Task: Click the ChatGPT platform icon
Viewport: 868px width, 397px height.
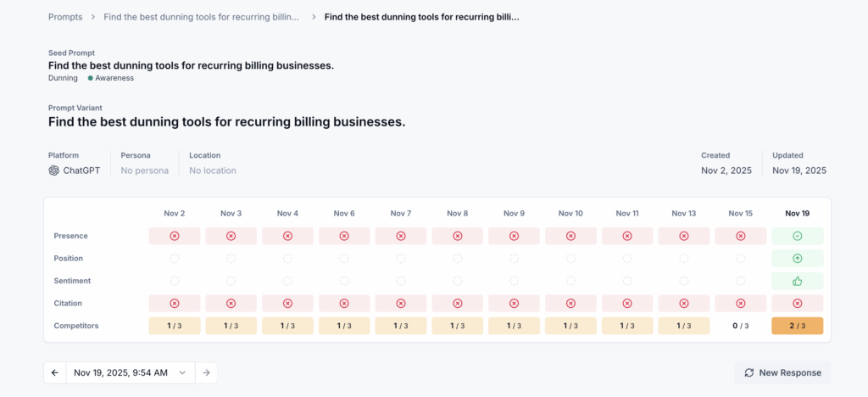Action: [x=54, y=171]
